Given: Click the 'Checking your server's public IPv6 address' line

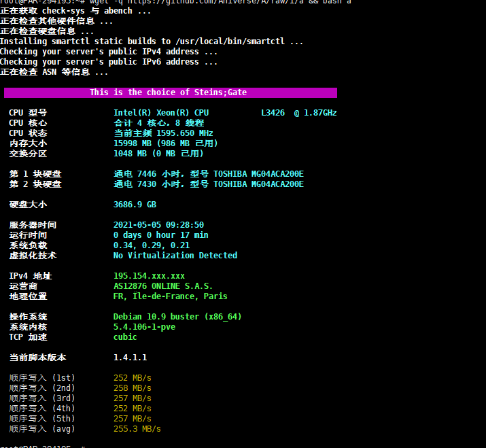Looking at the screenshot, I should point(109,62).
